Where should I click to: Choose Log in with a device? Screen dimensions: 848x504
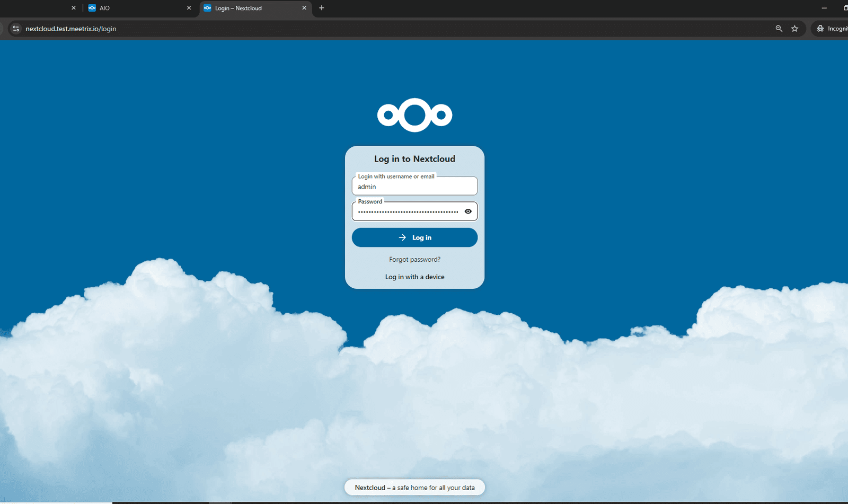tap(414, 277)
